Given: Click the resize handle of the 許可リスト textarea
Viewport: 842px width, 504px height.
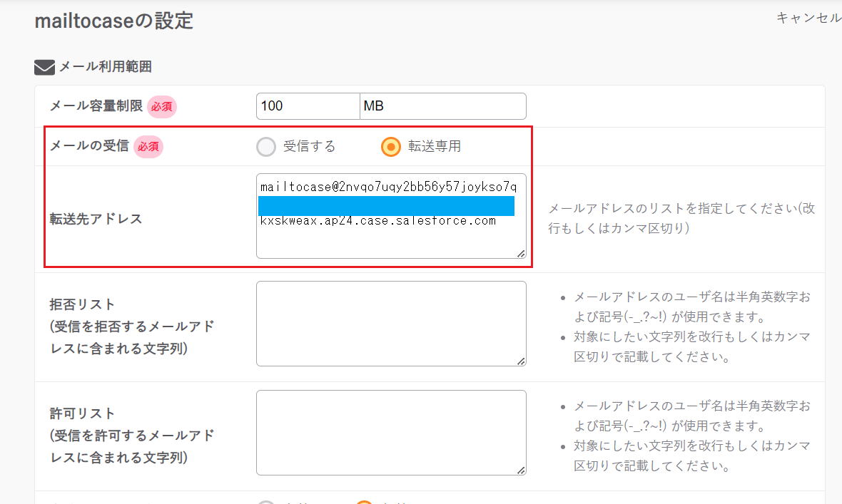Looking at the screenshot, I should [x=522, y=471].
